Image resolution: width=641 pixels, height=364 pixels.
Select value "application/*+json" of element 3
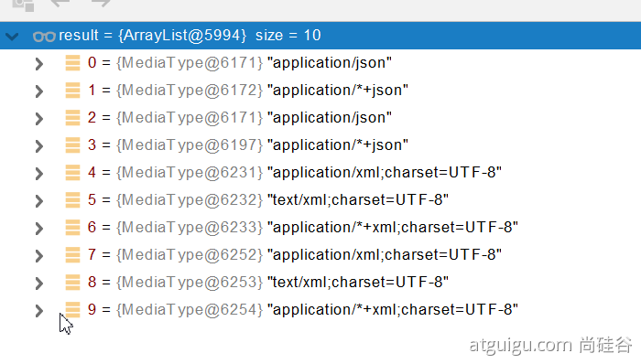[338, 145]
